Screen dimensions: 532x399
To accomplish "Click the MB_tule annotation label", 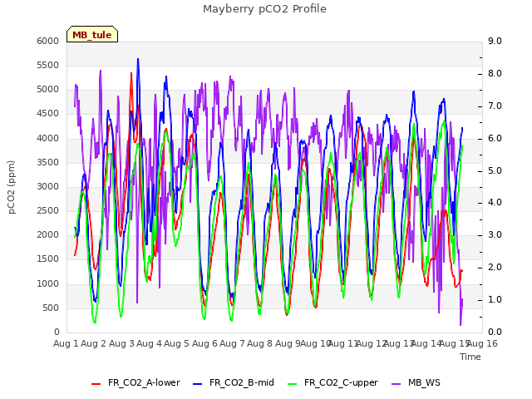I will coord(92,35).
